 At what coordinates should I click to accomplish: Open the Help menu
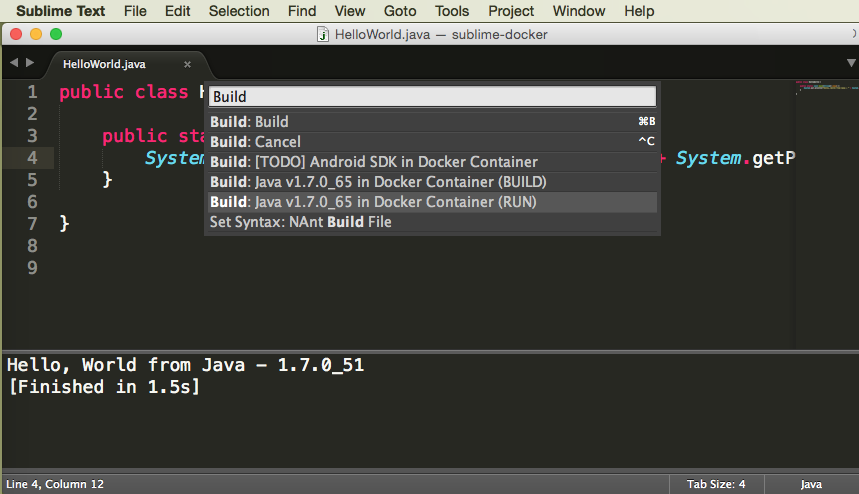[639, 11]
